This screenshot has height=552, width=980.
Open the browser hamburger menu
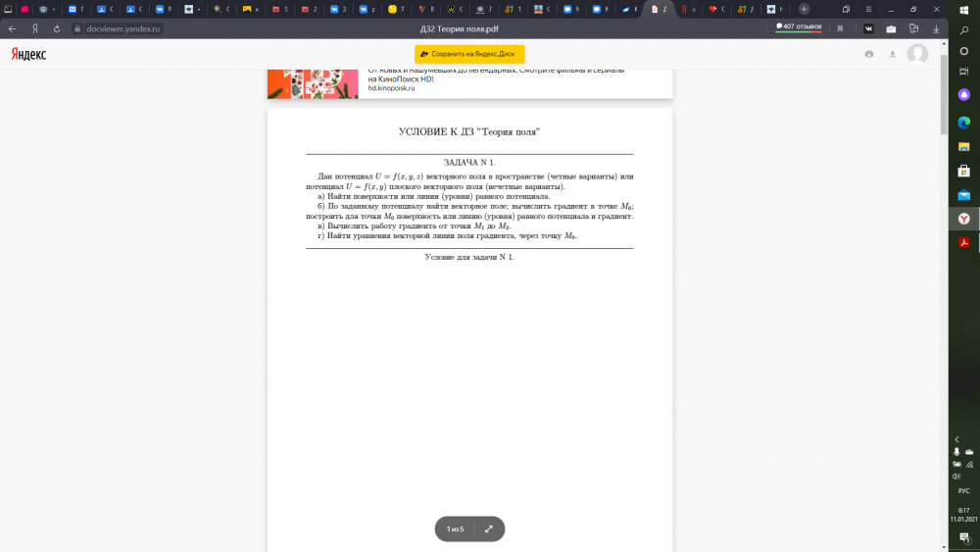(x=868, y=10)
